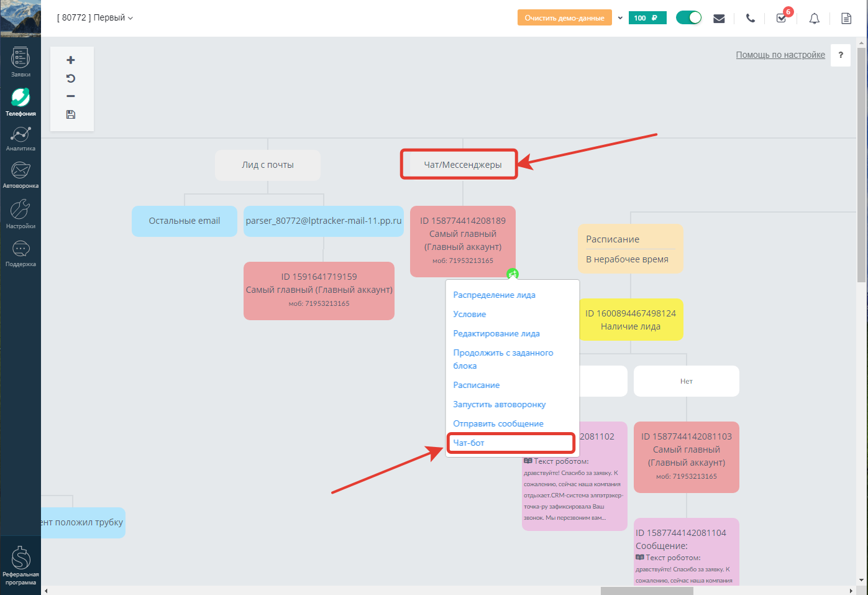The height and width of the screenshot is (595, 868).
Task: Zoom out the canvas with minus
Action: coord(71,96)
